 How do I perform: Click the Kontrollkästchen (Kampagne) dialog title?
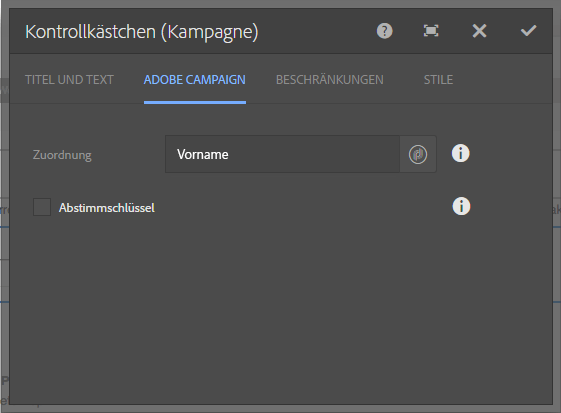pos(142,31)
